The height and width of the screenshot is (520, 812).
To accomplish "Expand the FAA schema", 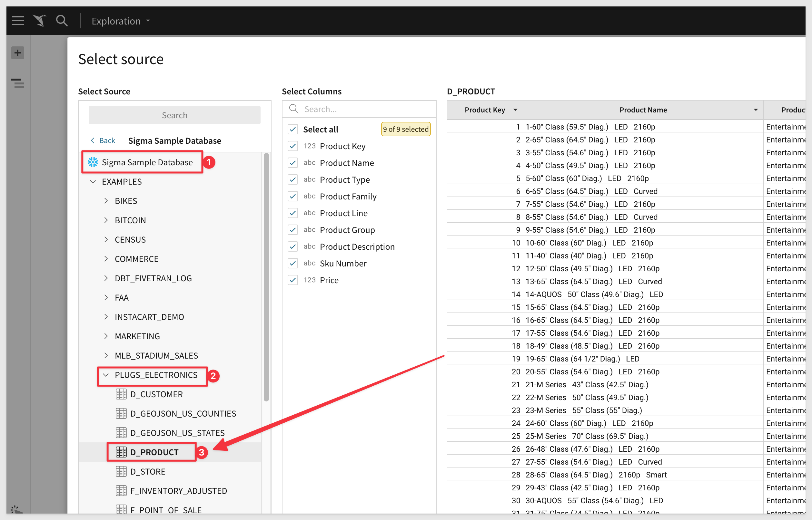I will tap(106, 297).
